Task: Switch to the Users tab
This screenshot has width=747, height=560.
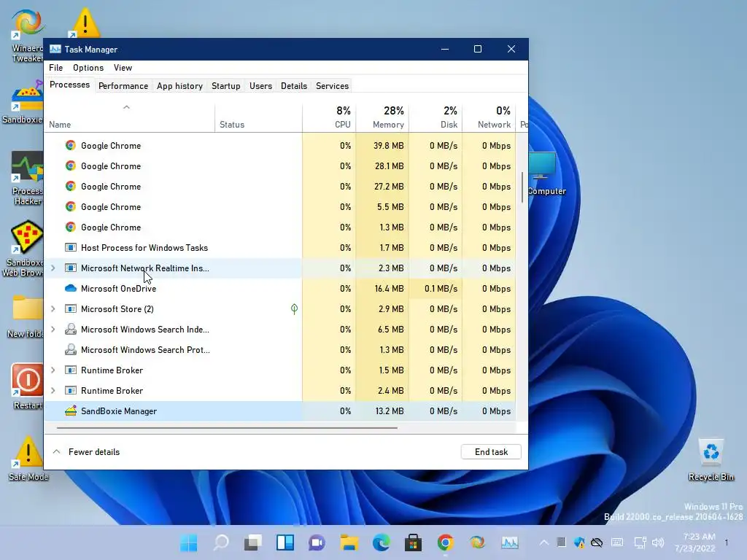Action: (260, 86)
